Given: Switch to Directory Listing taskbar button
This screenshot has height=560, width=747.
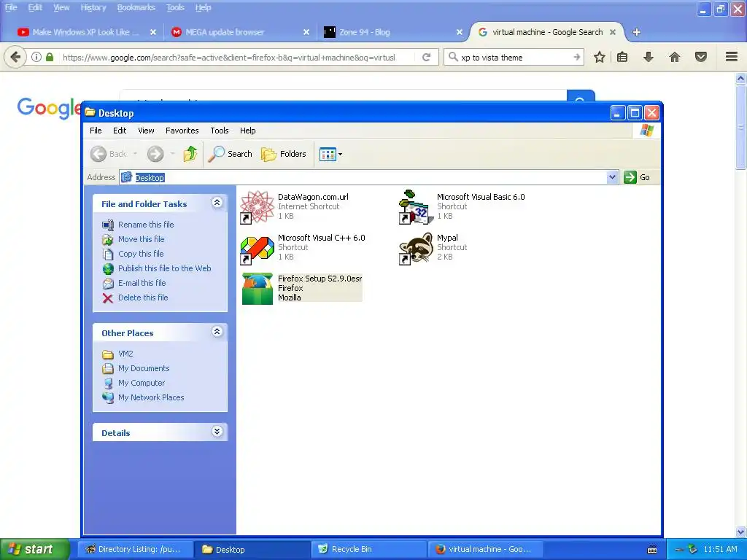Looking at the screenshot, I should click(x=135, y=550).
